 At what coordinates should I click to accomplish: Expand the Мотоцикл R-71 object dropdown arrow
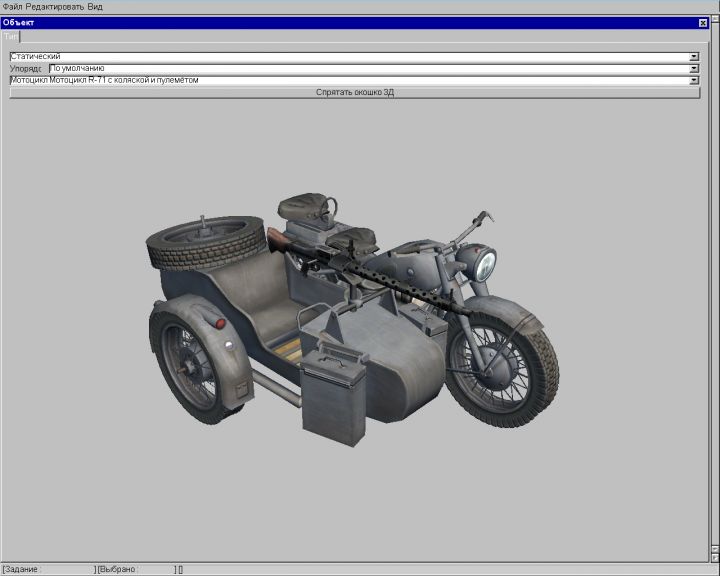tap(694, 80)
